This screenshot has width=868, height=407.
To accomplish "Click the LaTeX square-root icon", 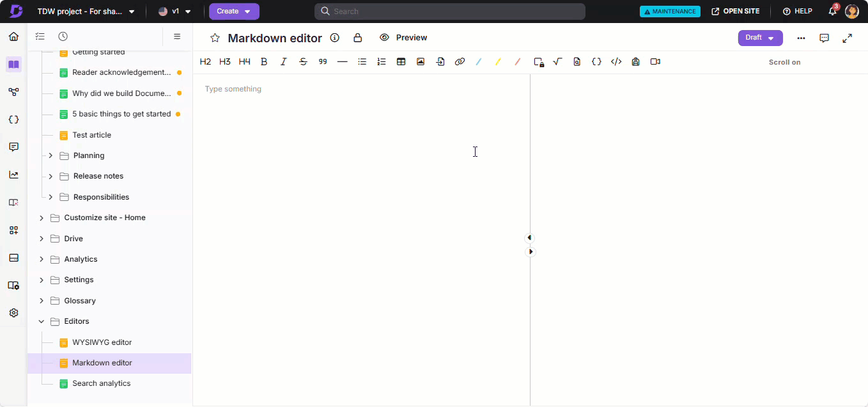I will [557, 62].
